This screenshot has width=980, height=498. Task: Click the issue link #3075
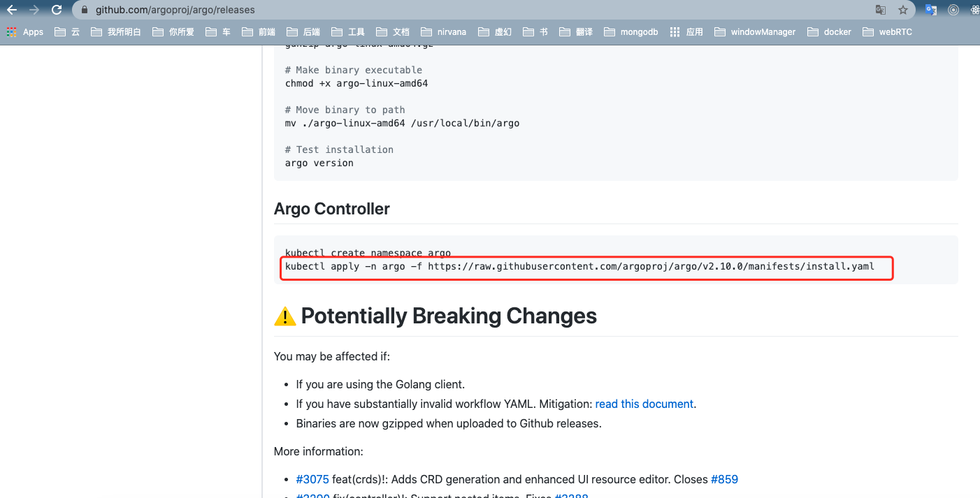pyautogui.click(x=312, y=479)
